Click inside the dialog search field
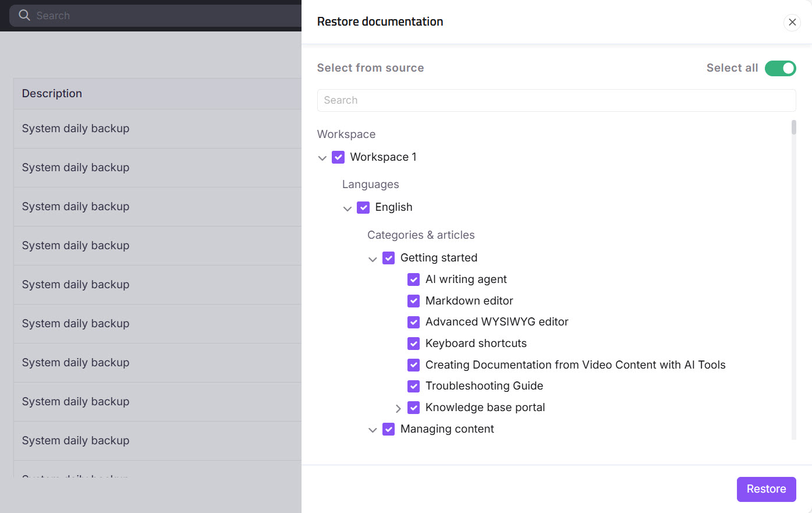812x513 pixels. pyautogui.click(x=556, y=100)
